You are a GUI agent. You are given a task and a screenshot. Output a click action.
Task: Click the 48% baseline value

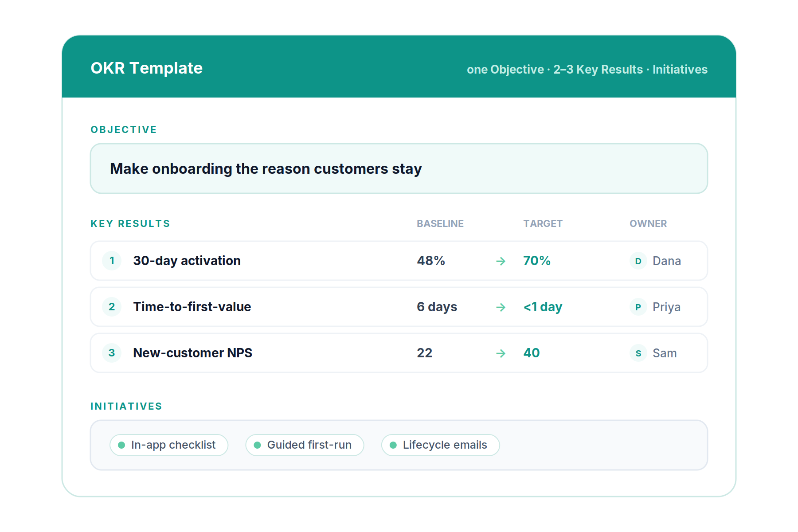click(431, 261)
